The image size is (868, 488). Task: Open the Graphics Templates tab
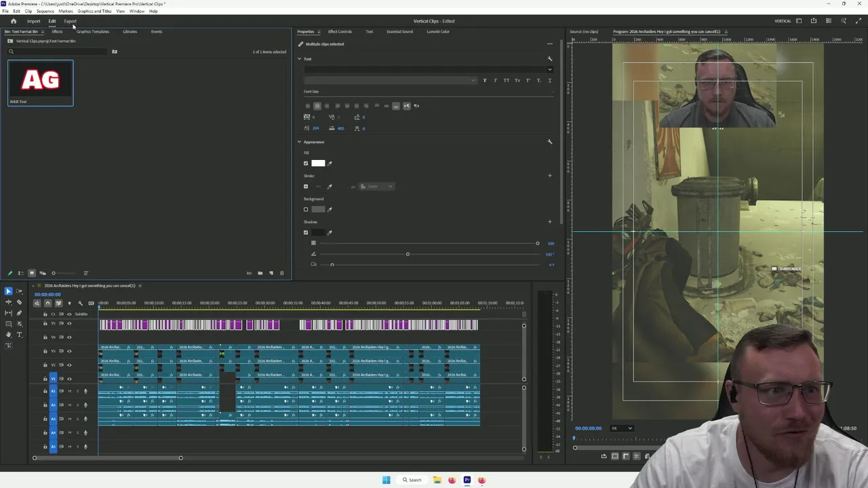click(x=93, y=32)
